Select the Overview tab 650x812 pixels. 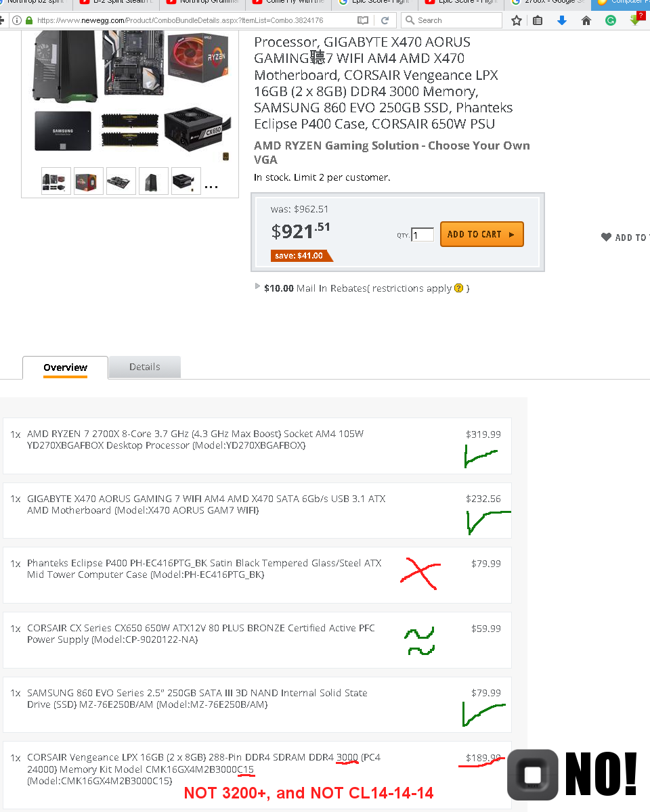[65, 367]
